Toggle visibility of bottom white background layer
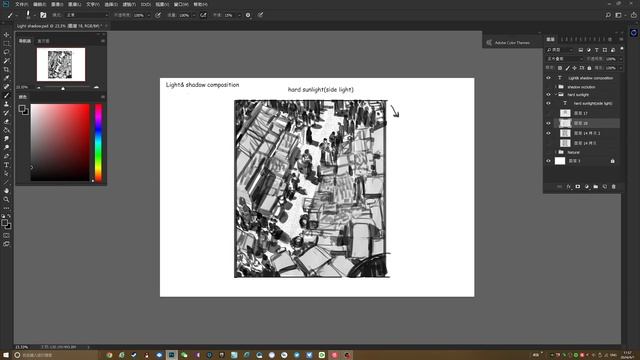Image resolution: width=640 pixels, height=360 pixels. tap(548, 161)
